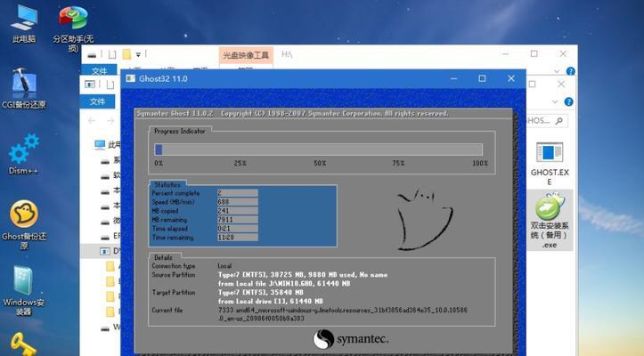Launch 分区助手(无损) from the desktop

pyautogui.click(x=73, y=28)
